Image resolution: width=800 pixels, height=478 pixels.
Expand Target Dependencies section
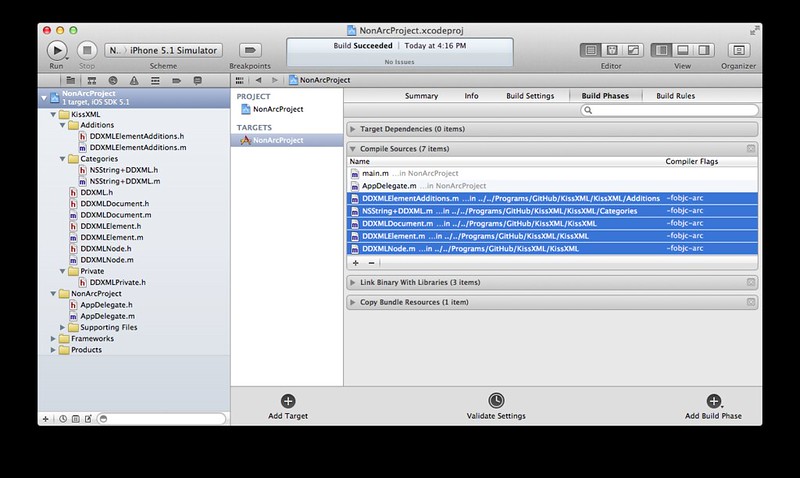(353, 129)
